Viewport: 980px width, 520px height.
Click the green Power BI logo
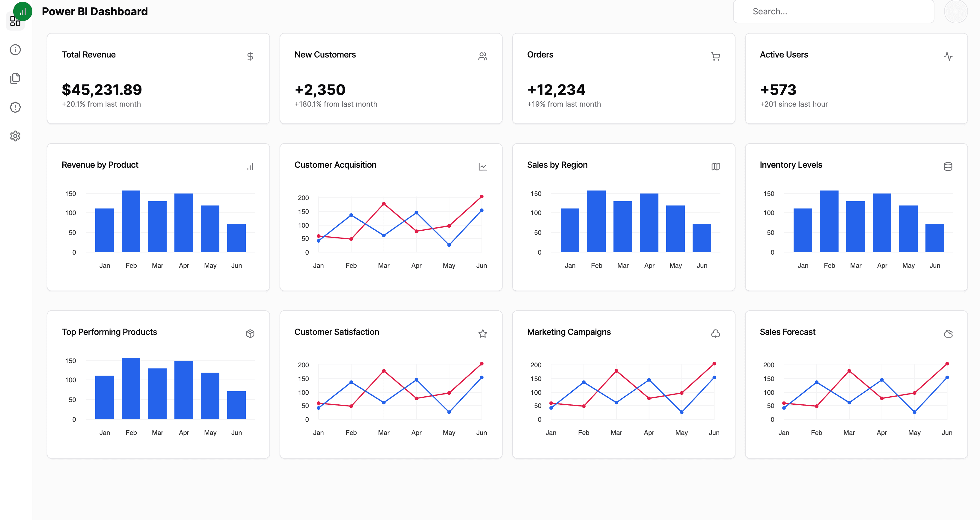(x=23, y=11)
